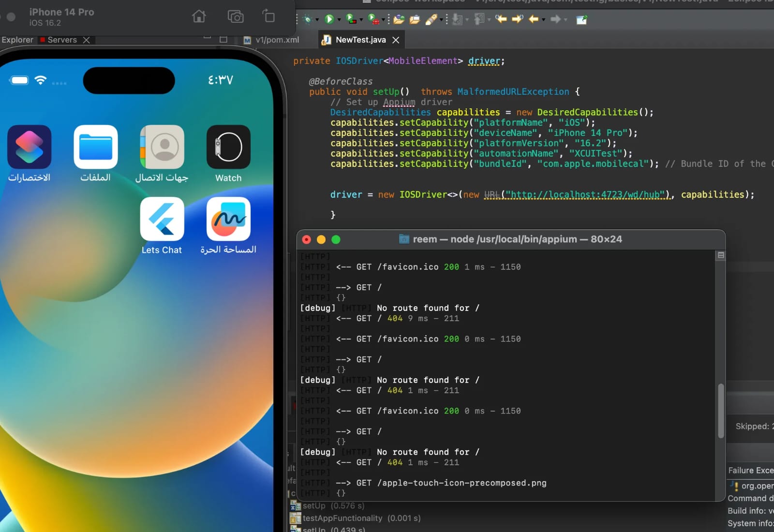This screenshot has height=532, width=774.
Task: Open the Files app with blue folder icon
Action: point(95,147)
